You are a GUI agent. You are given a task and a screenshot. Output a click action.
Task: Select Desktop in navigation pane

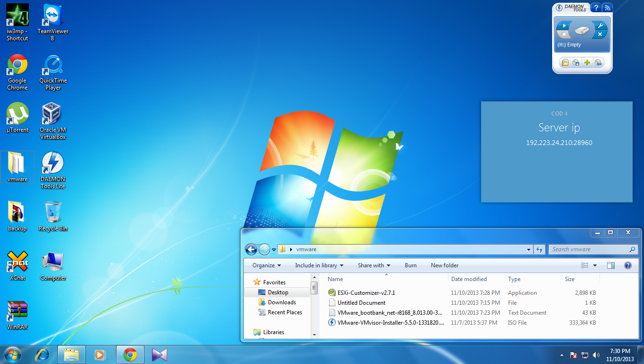278,292
